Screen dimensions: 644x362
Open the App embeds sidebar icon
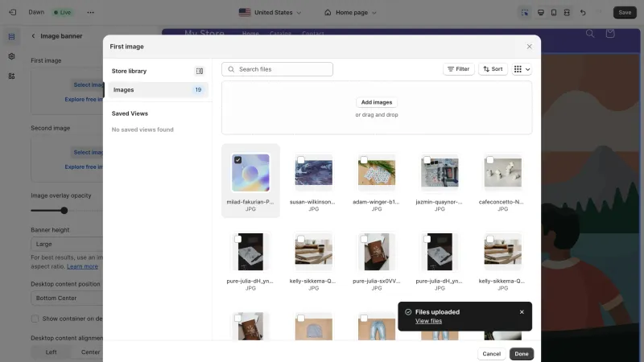[11, 76]
